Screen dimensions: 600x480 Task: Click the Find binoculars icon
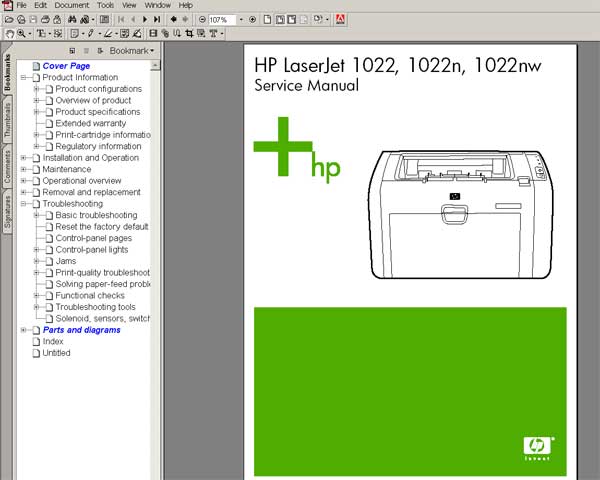[72, 20]
